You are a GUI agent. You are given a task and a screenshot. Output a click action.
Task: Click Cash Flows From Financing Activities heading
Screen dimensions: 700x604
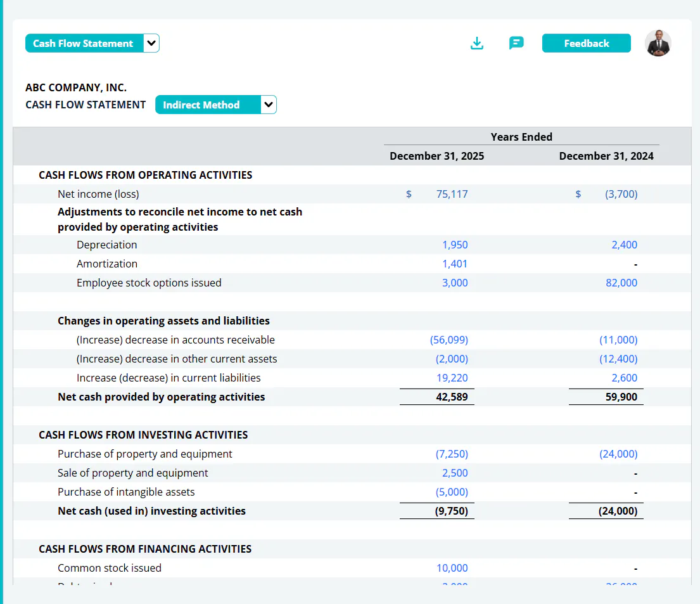tap(145, 549)
